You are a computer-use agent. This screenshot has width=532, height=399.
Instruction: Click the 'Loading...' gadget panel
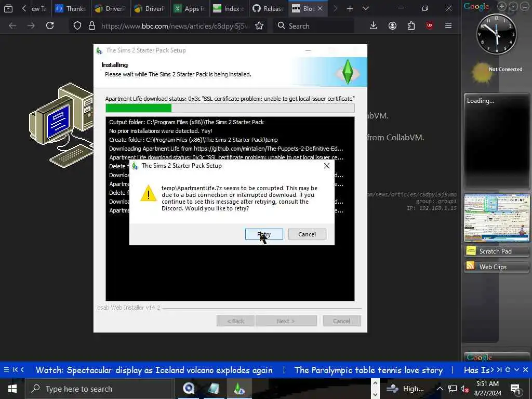click(496, 141)
